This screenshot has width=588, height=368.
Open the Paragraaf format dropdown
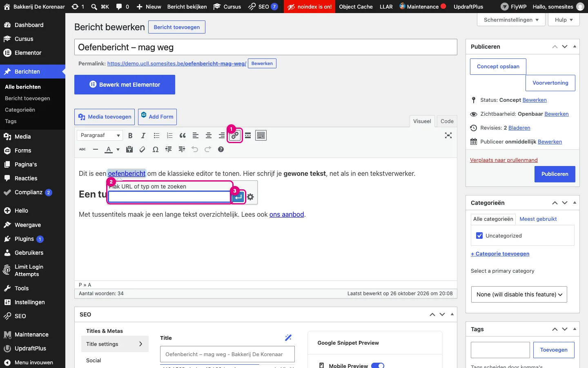[100, 135]
